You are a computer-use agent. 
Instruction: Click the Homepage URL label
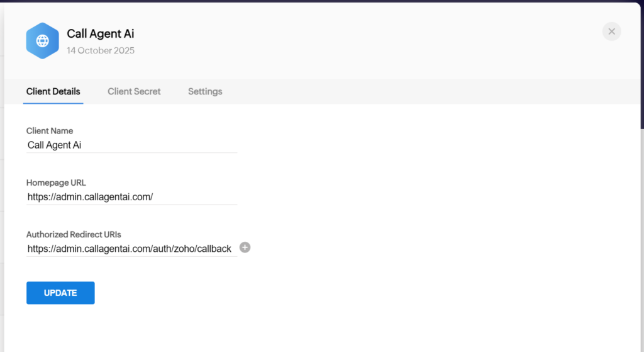tap(56, 183)
